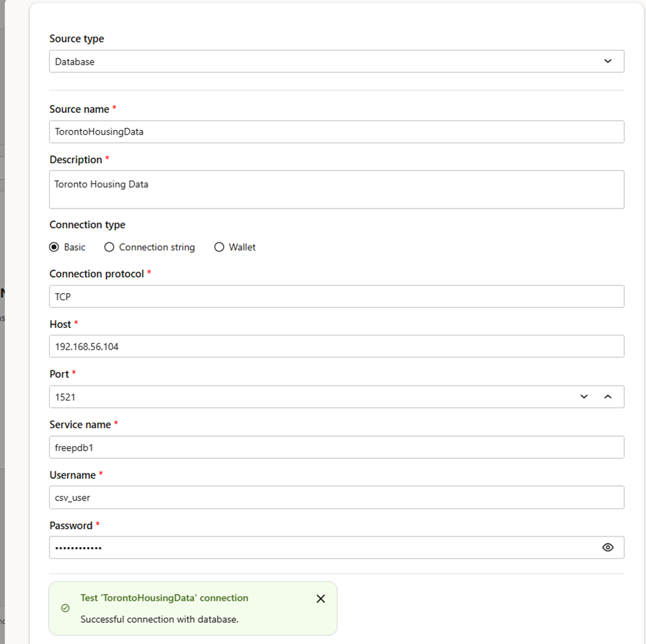The image size is (646, 644).
Task: Open the Source type combo box
Action: pyautogui.click(x=337, y=60)
